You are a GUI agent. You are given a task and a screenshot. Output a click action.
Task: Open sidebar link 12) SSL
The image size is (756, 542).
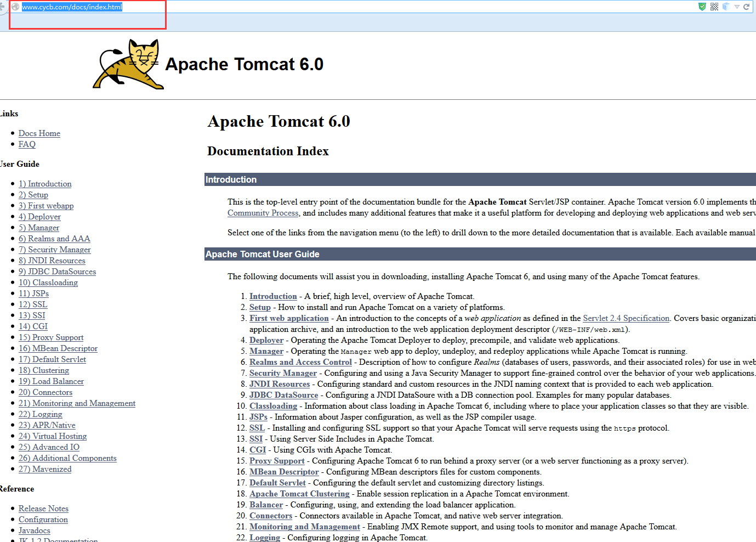33,304
